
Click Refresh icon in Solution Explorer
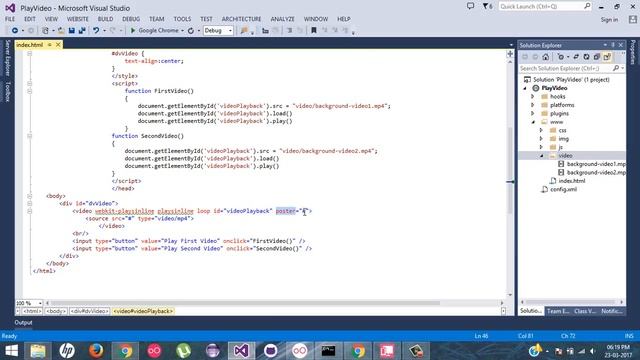(586, 57)
